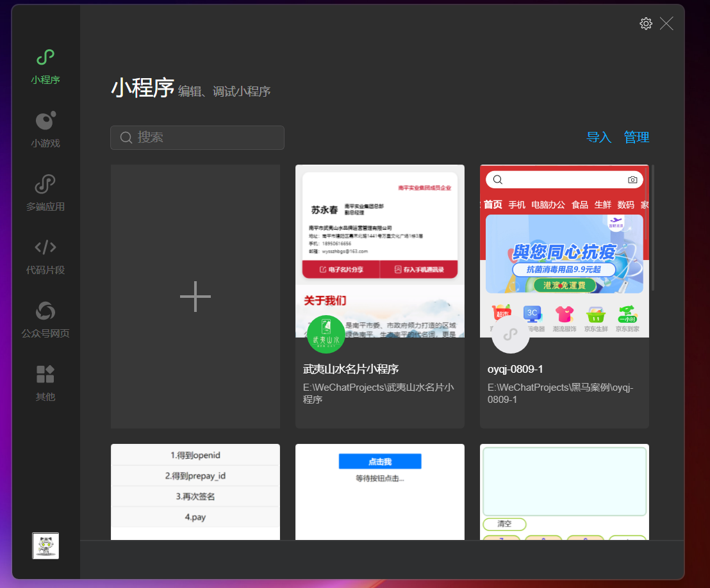Image resolution: width=710 pixels, height=588 pixels.
Task: Select the 代码片段 code snippets icon
Action: click(x=45, y=254)
